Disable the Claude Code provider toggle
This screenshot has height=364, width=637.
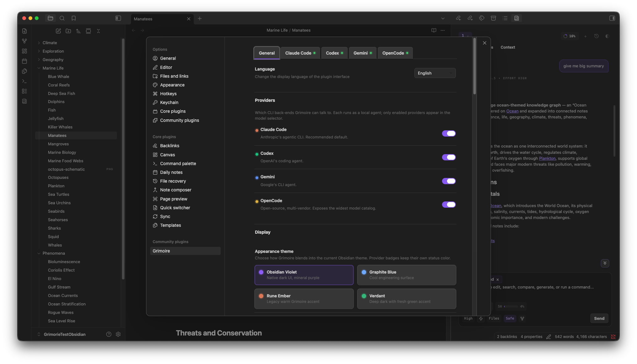pyautogui.click(x=449, y=133)
